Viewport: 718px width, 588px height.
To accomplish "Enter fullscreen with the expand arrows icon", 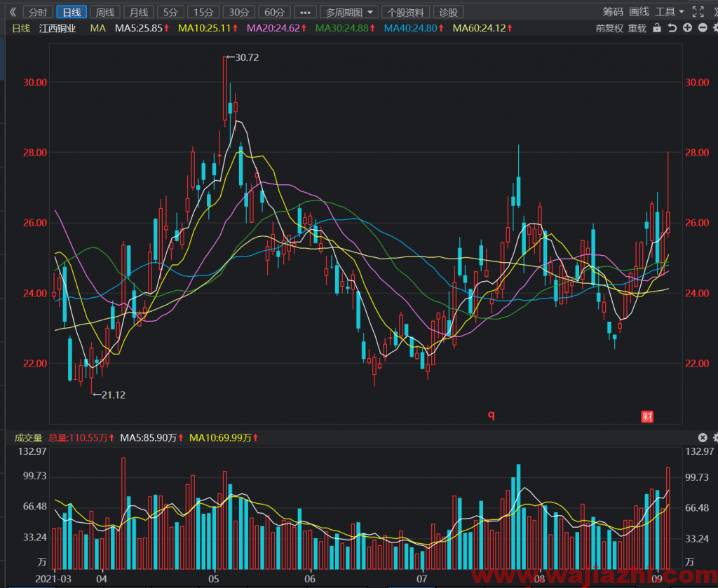I will (698, 12).
